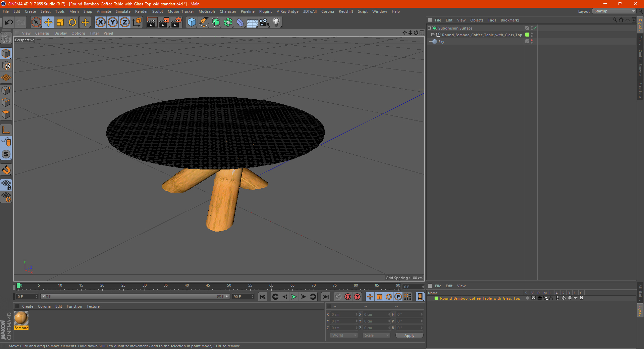Click the X position input field
The height and width of the screenshot is (349, 644).
coord(344,314)
